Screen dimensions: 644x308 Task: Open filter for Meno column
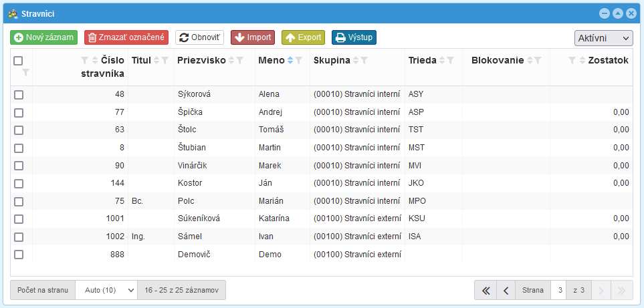[298, 60]
